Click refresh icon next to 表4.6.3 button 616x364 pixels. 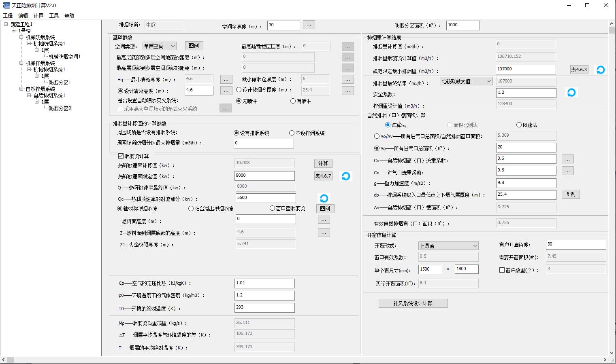(600, 70)
